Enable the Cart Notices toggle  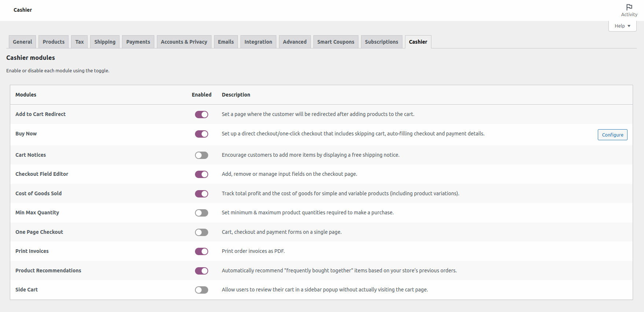(x=201, y=155)
